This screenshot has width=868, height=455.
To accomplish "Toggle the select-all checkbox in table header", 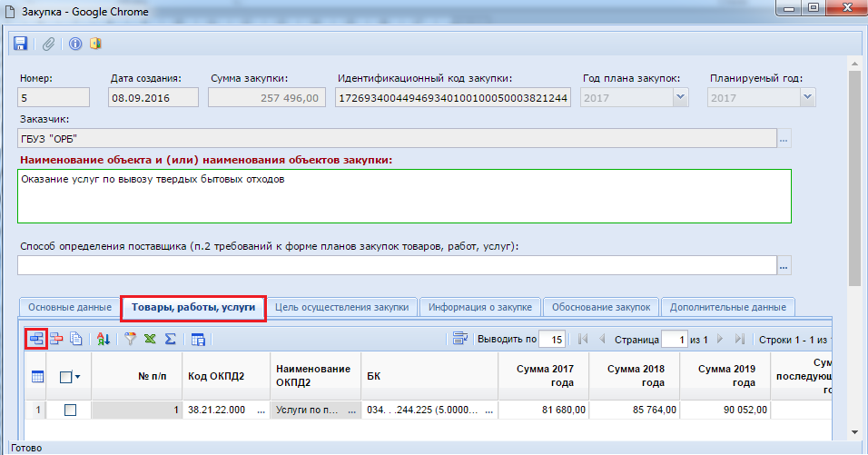I will point(65,376).
